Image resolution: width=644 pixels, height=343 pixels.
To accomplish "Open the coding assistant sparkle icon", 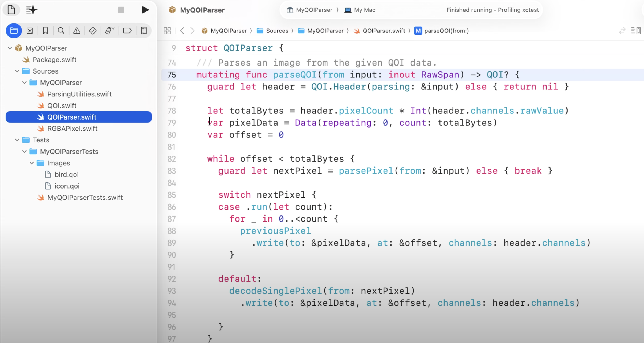I will coord(32,10).
